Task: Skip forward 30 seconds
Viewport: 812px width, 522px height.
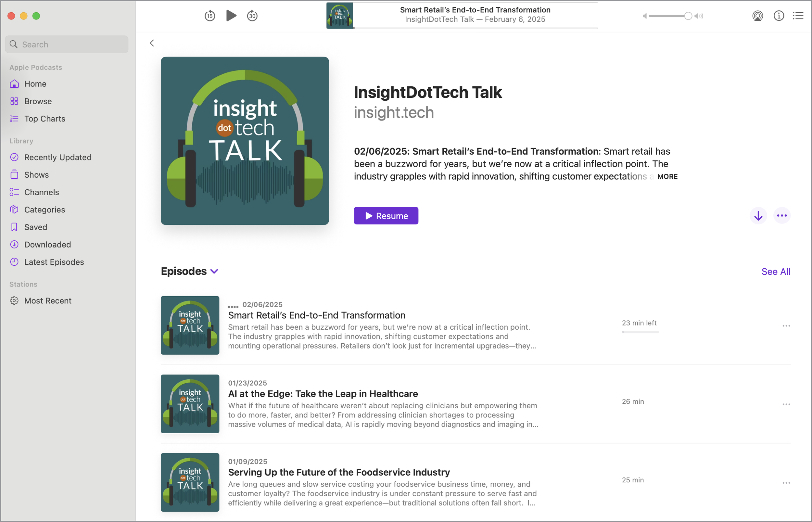Action: (252, 16)
